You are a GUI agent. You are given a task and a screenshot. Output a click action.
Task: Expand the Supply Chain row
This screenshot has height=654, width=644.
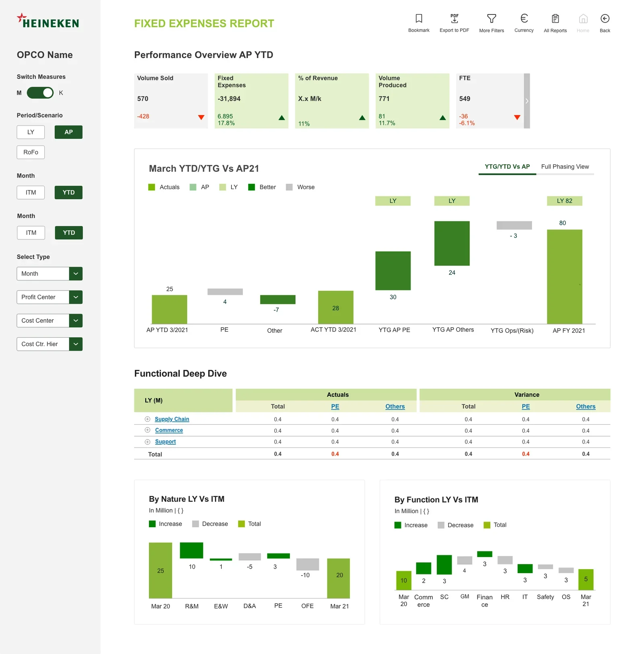click(147, 419)
